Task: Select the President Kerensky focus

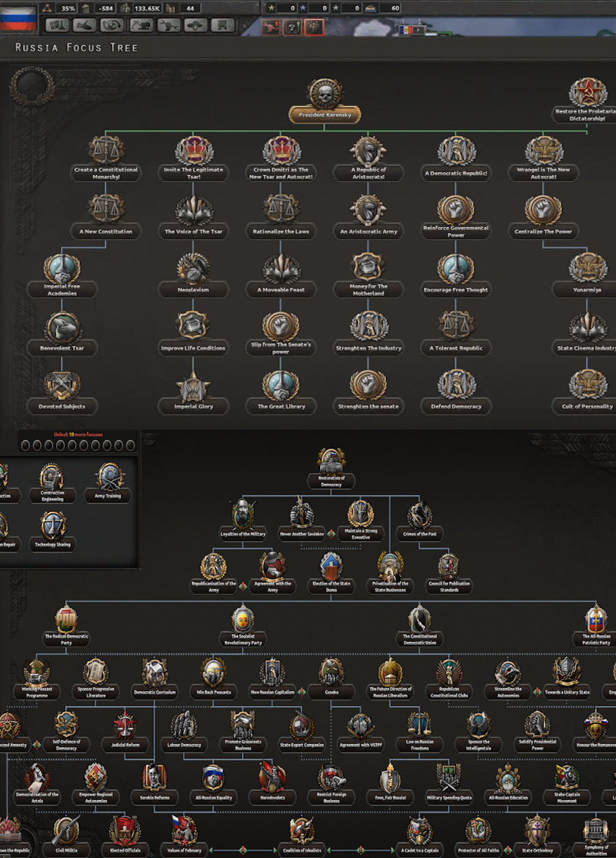Action: pos(325,101)
